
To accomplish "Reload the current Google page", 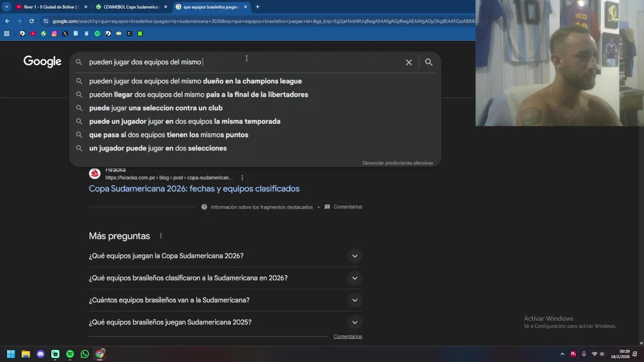I will click(31, 21).
